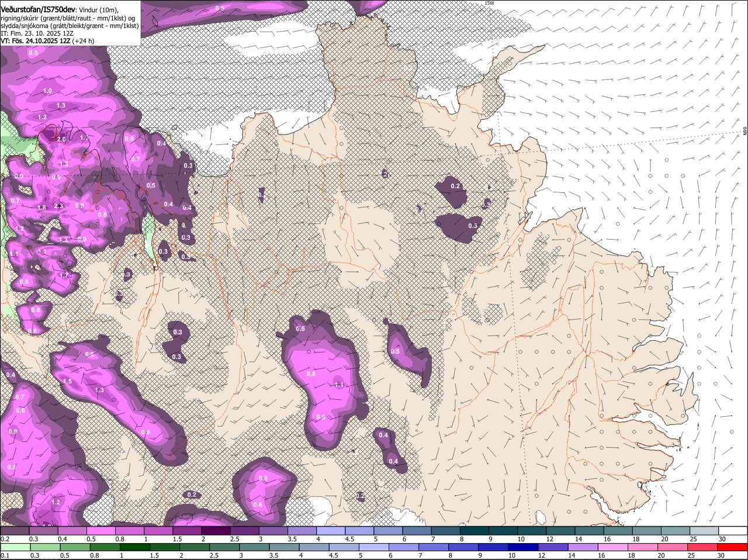Click the Veðurstofan/IS750dev title text

[38, 9]
